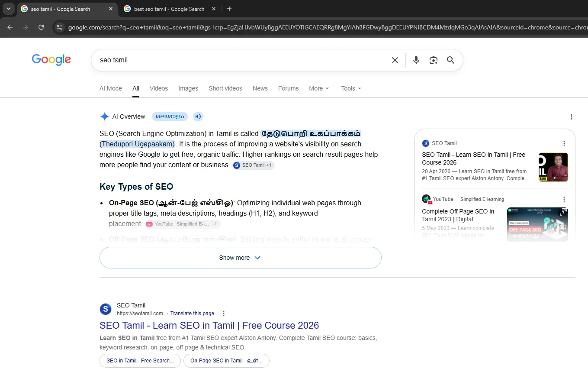Open 'Complete Off Page SEO in Tamil 2023' card
The width and height of the screenshot is (588, 375).
click(458, 215)
